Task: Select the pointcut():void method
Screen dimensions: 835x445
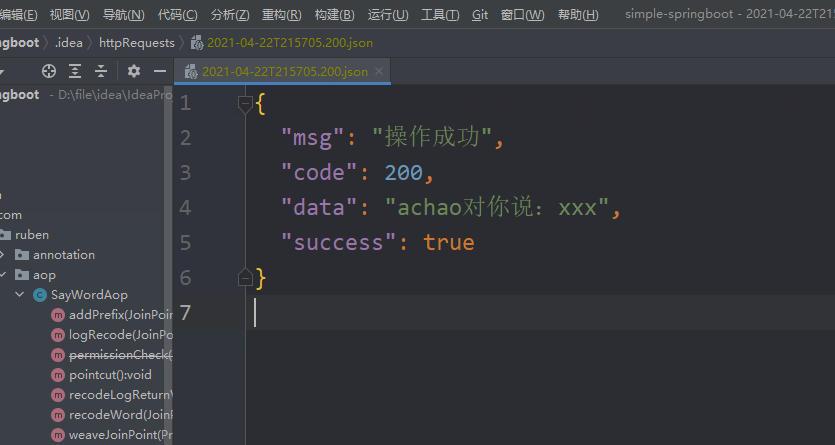Action: tap(110, 375)
